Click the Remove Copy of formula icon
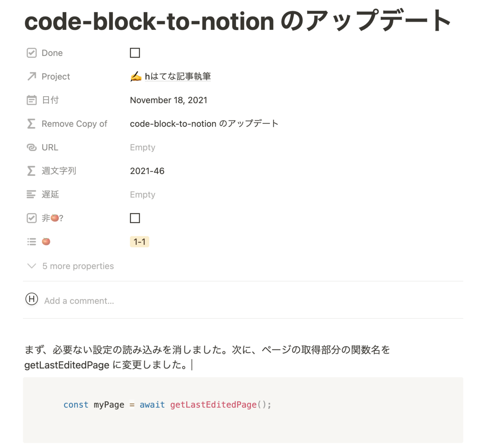The image size is (490, 448). tap(31, 124)
